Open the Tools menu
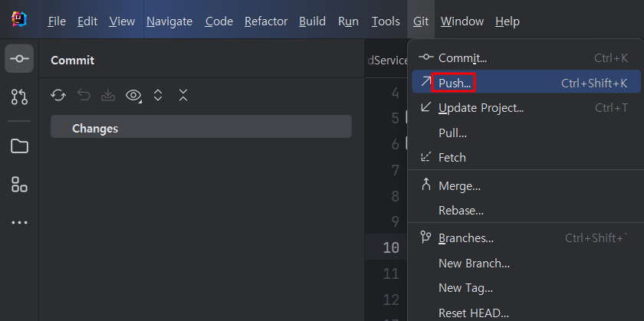 point(386,21)
